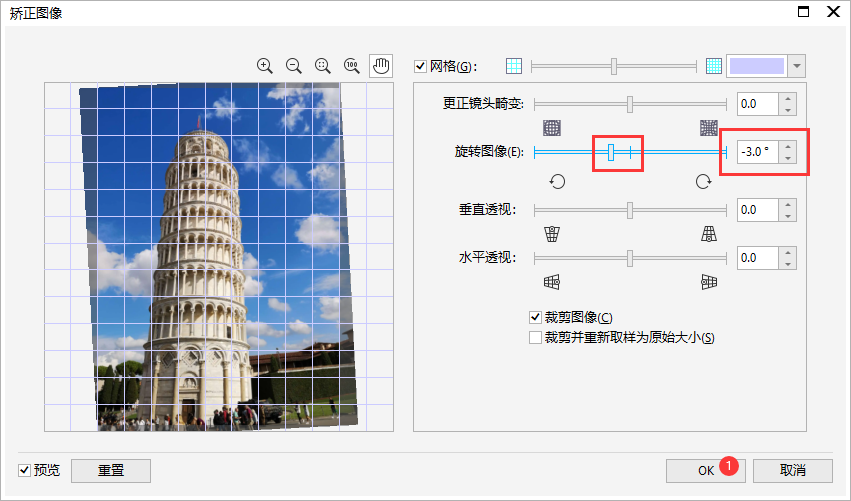The image size is (851, 501).
Task: Increase rotation angle with up stepper
Action: click(x=788, y=146)
